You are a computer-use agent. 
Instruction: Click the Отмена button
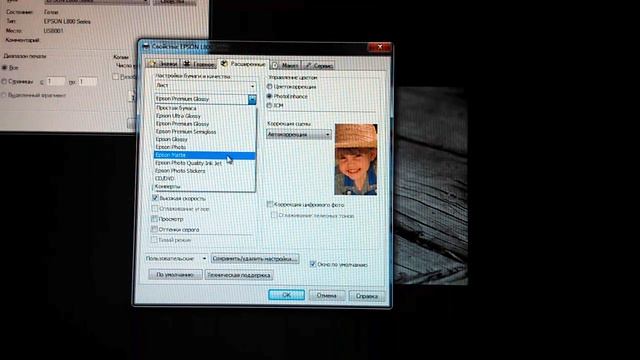pyautogui.click(x=327, y=296)
